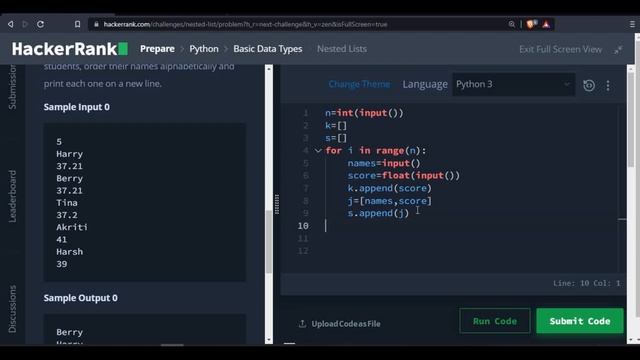
Task: Click the Brave Rewards triangle icon
Action: [546, 24]
